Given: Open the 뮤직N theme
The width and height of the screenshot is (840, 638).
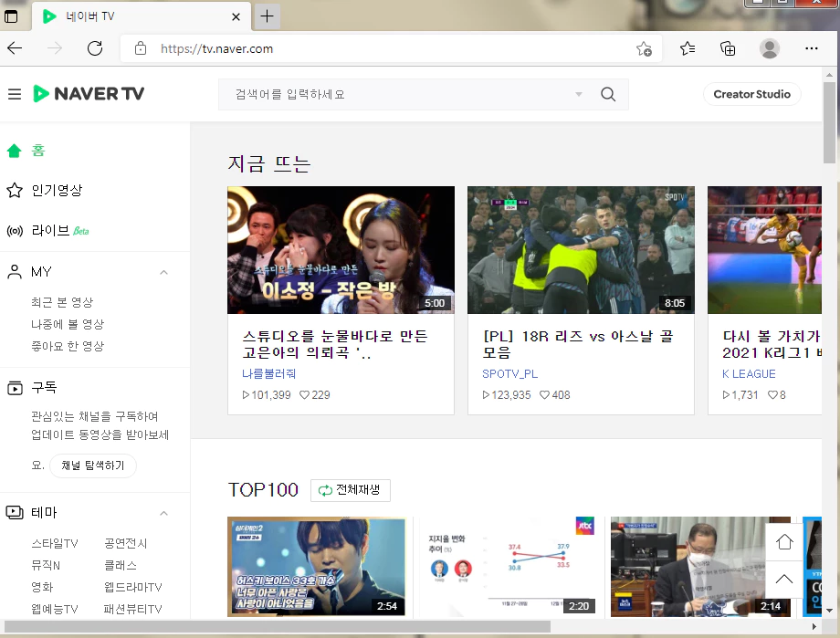Looking at the screenshot, I should pyautogui.click(x=46, y=566).
